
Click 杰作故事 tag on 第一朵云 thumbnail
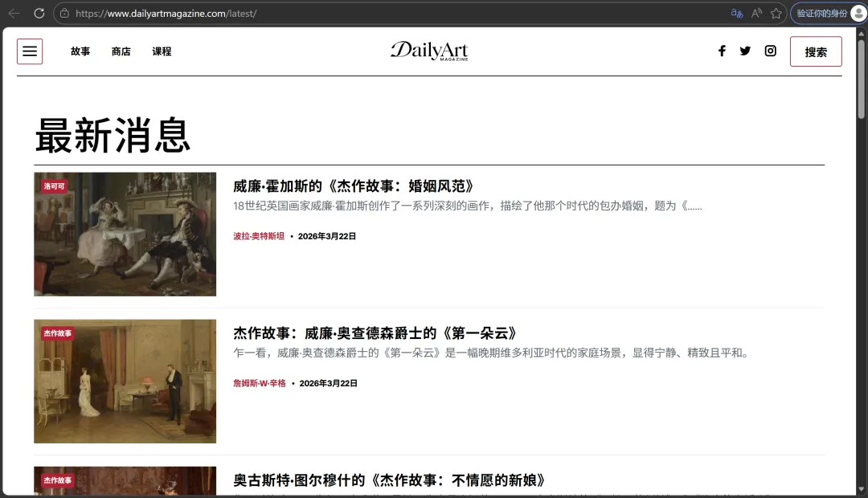tap(58, 333)
